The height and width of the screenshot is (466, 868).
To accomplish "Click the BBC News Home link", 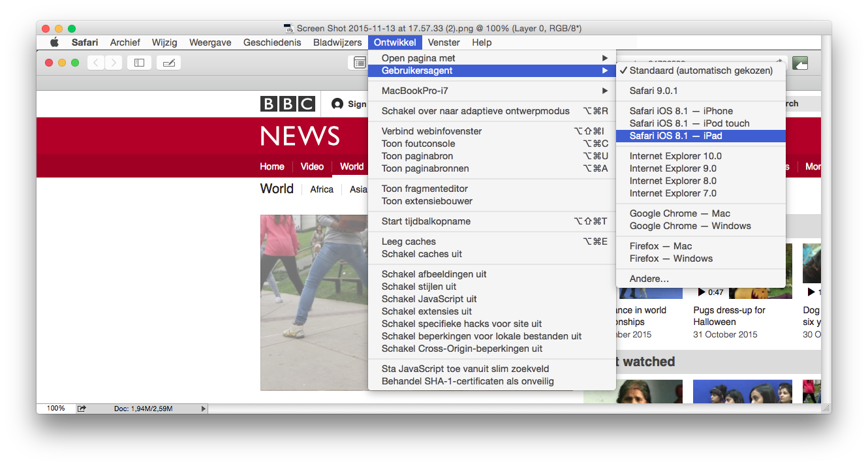I will (272, 166).
